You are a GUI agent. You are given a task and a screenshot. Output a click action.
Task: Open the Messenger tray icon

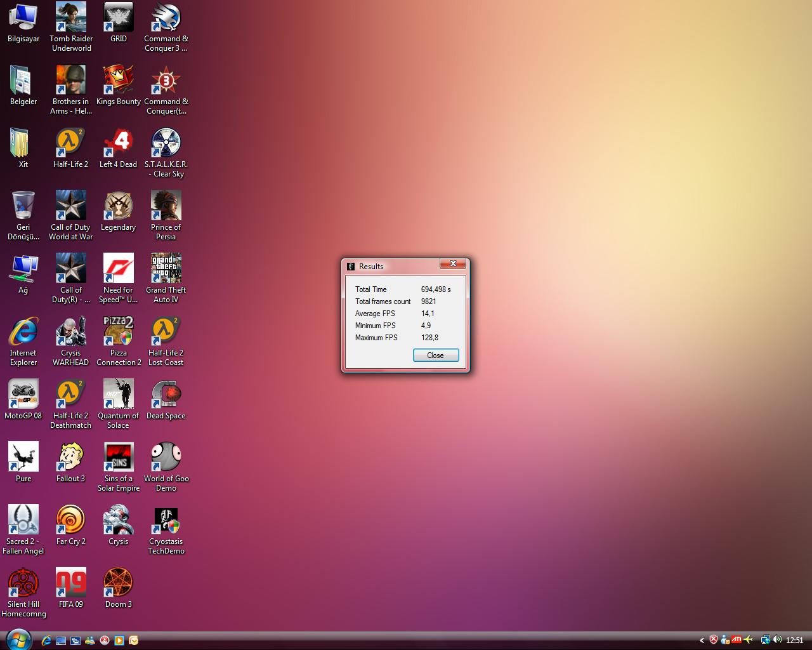coord(725,640)
